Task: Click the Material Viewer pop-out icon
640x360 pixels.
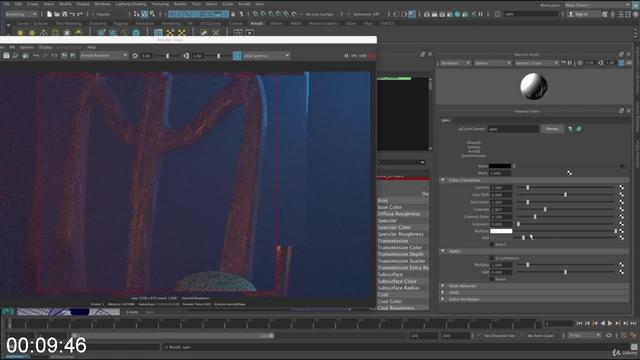Action: point(621,54)
